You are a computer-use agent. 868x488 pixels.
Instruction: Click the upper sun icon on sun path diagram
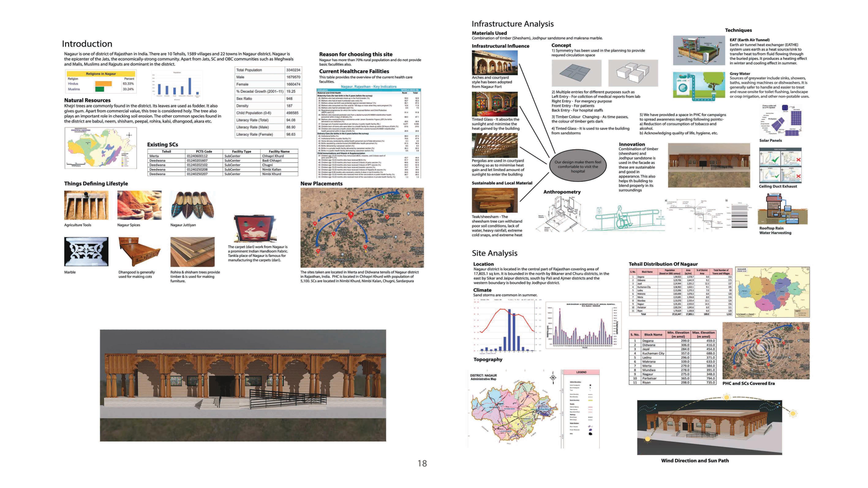point(727,397)
